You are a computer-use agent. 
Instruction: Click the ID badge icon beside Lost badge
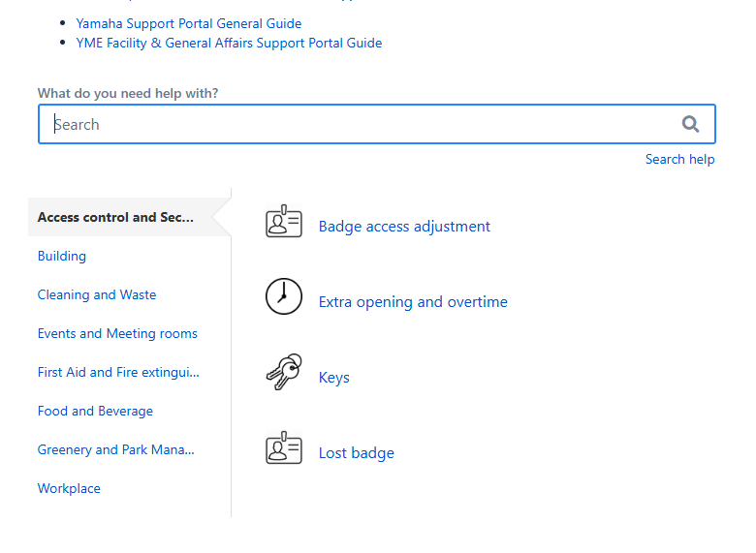point(284,447)
